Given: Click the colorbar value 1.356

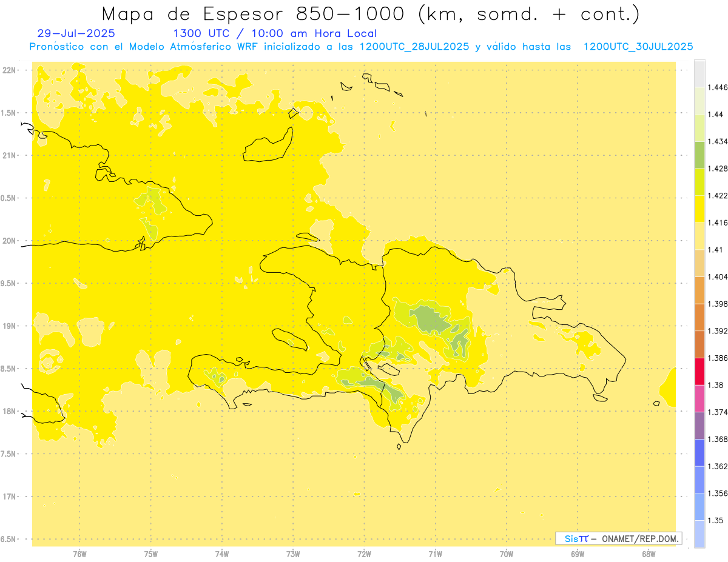Looking at the screenshot, I should 718,493.
